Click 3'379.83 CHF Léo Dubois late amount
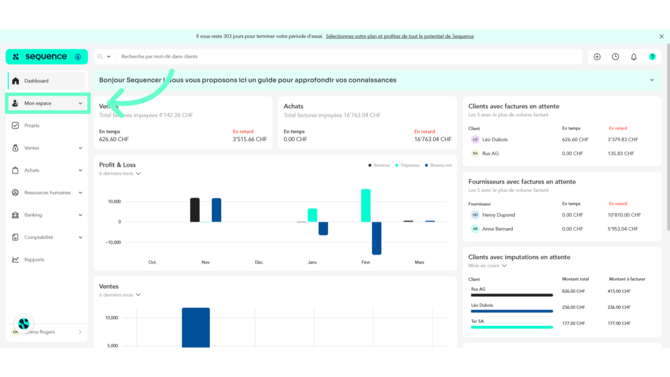Image resolution: width=670 pixels, height=377 pixels. pyautogui.click(x=623, y=140)
